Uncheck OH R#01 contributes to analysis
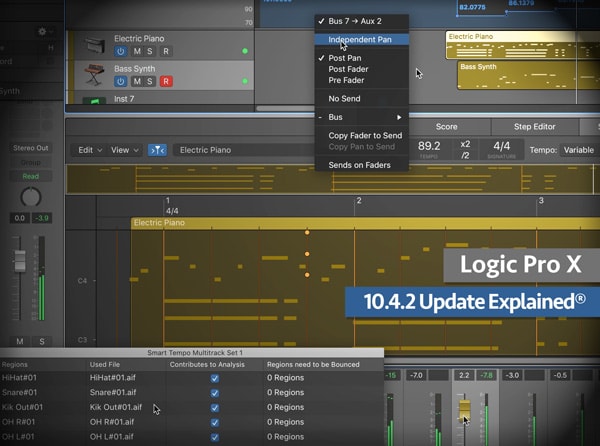 (x=215, y=422)
